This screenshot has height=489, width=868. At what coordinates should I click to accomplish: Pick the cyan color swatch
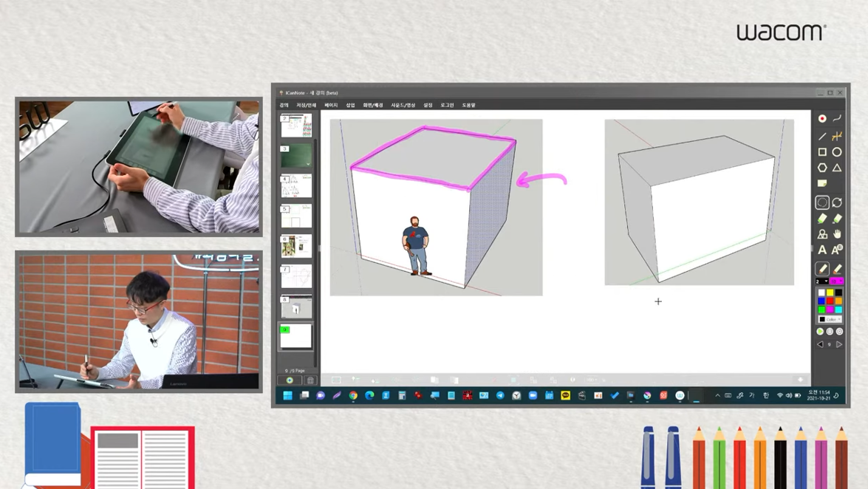click(838, 310)
